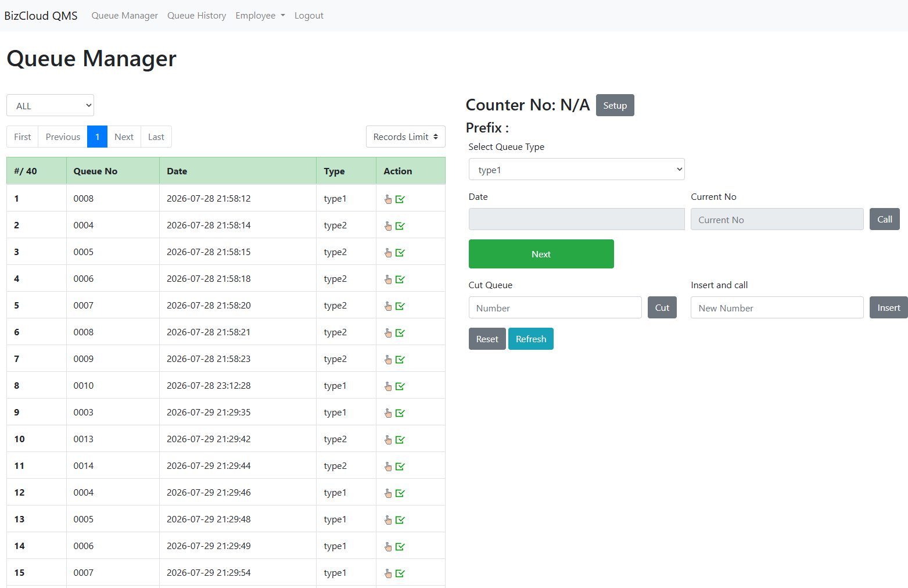Viewport: 908px width, 588px height.
Task: Click green check icon for 2026-07-28 21:58:14 row
Action: (x=400, y=226)
